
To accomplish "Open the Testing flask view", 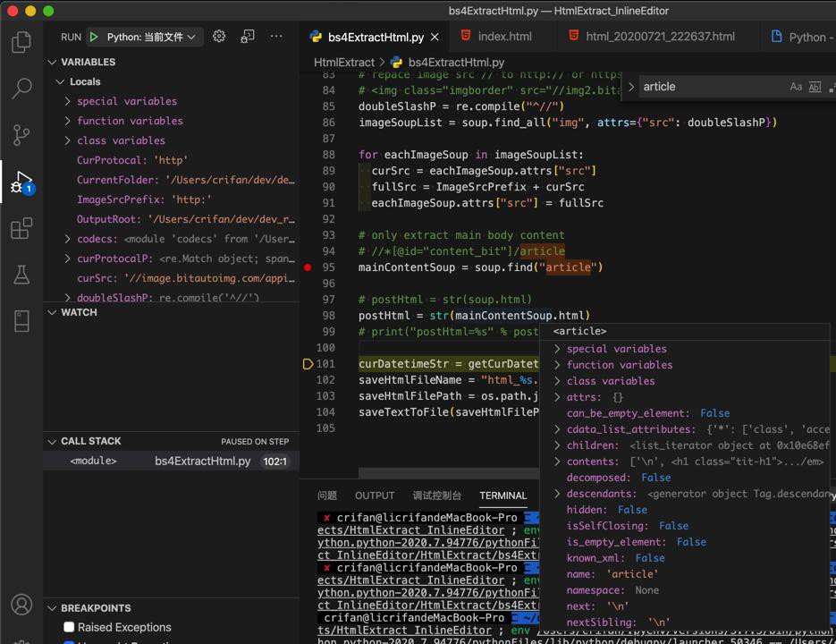I will (x=21, y=275).
